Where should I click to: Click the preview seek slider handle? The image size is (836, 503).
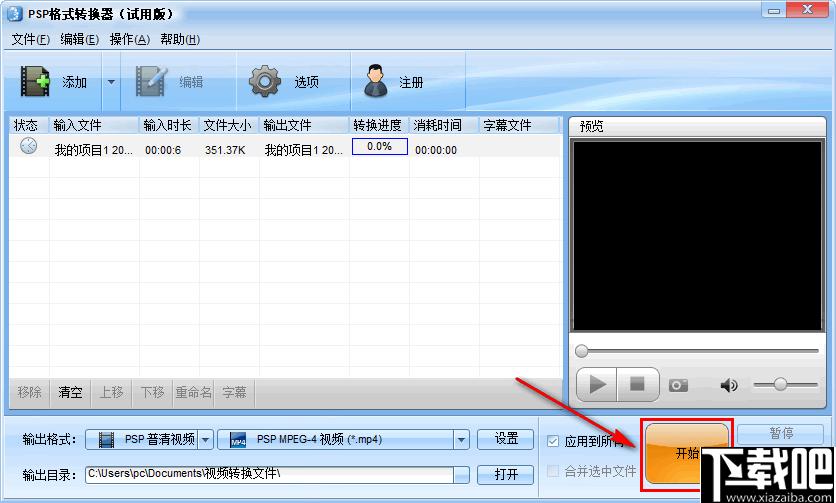pos(582,351)
